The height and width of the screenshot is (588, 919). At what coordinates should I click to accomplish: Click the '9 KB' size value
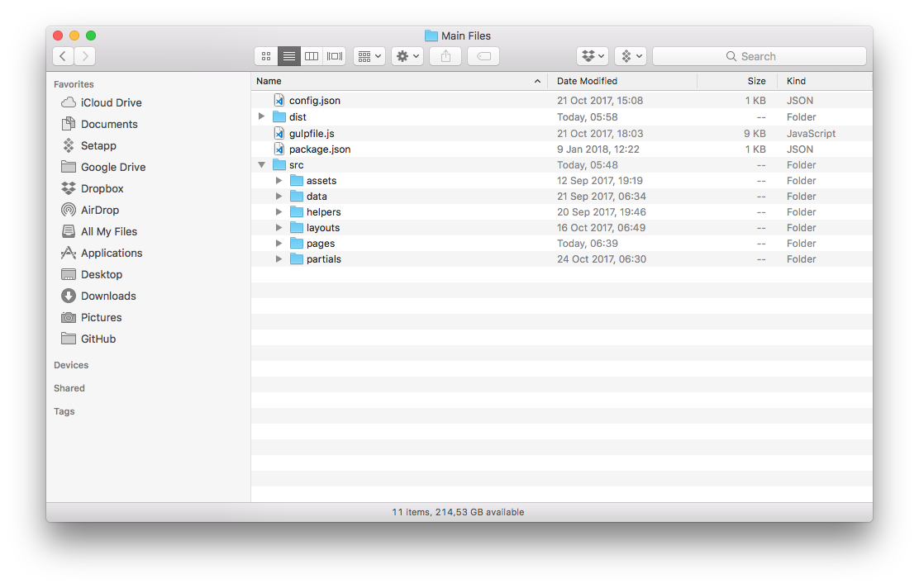pyautogui.click(x=755, y=134)
